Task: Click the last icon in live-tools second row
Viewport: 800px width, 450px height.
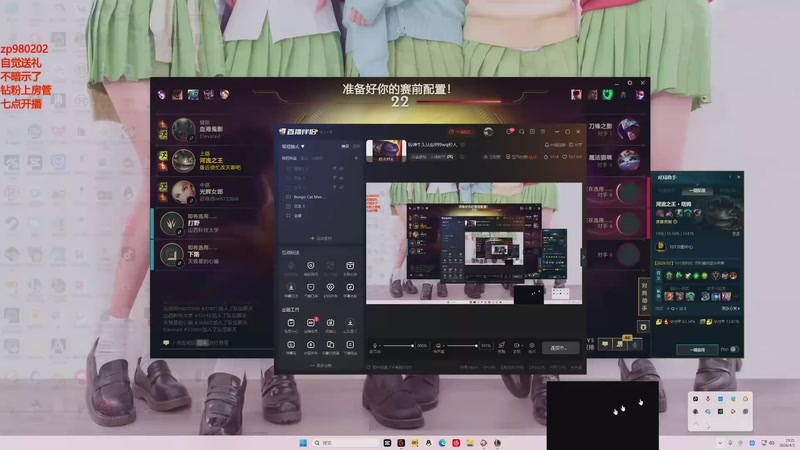Action: coord(350,345)
